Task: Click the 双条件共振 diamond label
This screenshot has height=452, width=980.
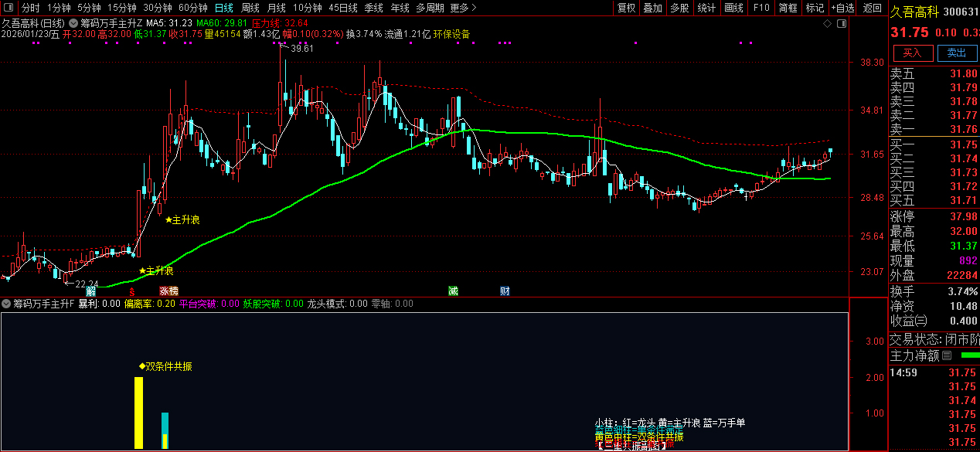Action: click(x=165, y=366)
